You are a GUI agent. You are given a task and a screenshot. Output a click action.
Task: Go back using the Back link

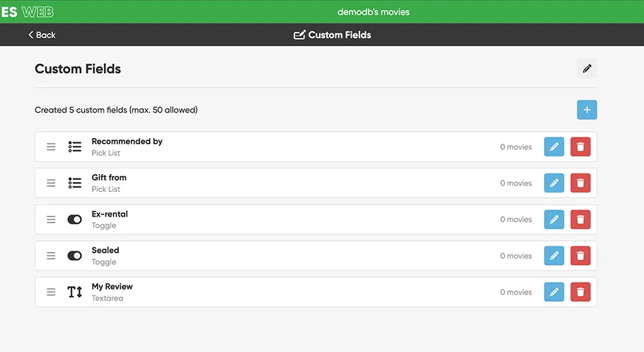click(x=42, y=35)
